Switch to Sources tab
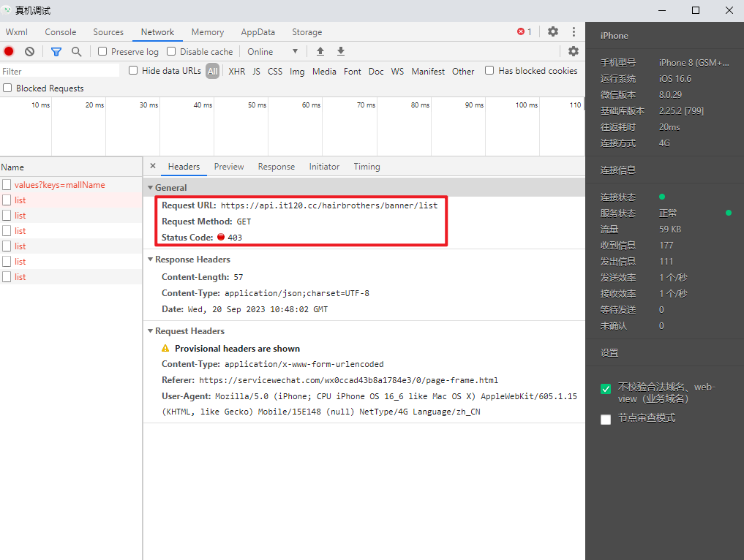The height and width of the screenshot is (560, 744). (x=108, y=31)
